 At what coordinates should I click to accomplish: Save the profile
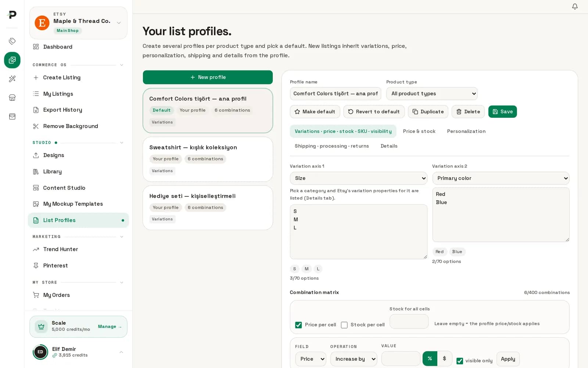pos(502,112)
